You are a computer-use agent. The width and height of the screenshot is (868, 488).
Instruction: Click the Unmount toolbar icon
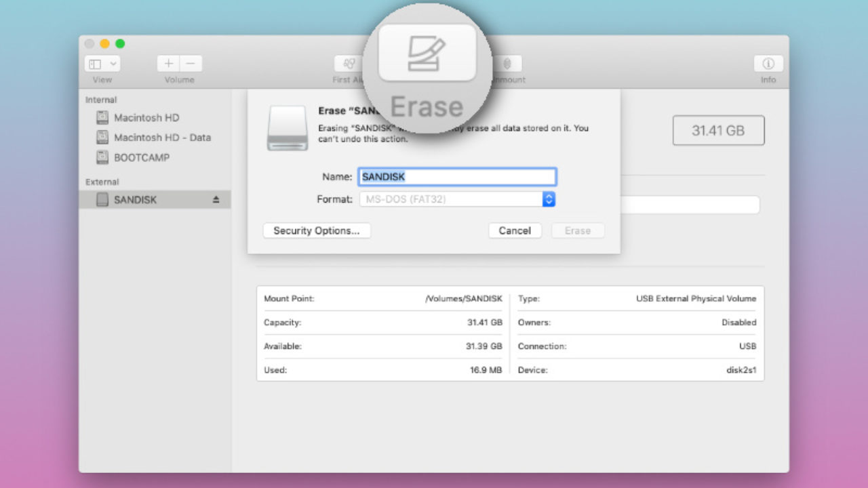pyautogui.click(x=507, y=64)
